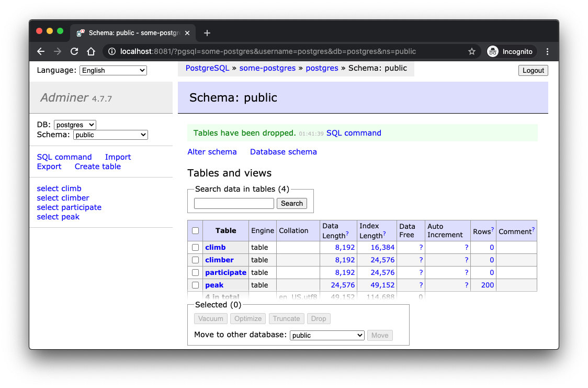Click the Search button

pyautogui.click(x=292, y=203)
